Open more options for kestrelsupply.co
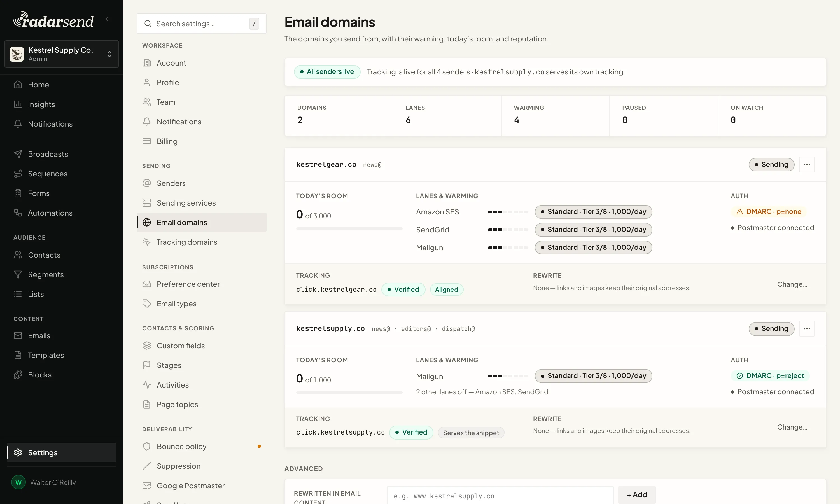 point(807,329)
